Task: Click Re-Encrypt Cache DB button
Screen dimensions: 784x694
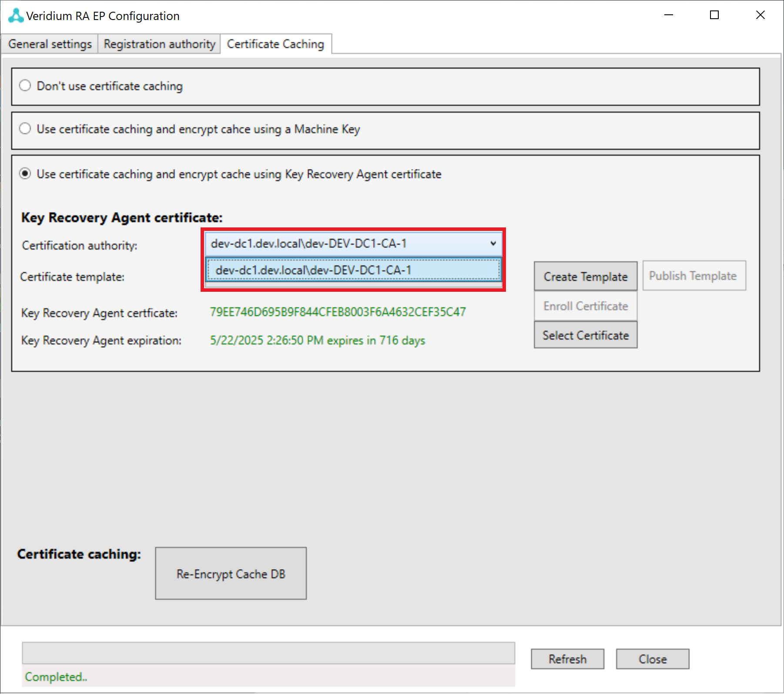Action: coord(231,574)
